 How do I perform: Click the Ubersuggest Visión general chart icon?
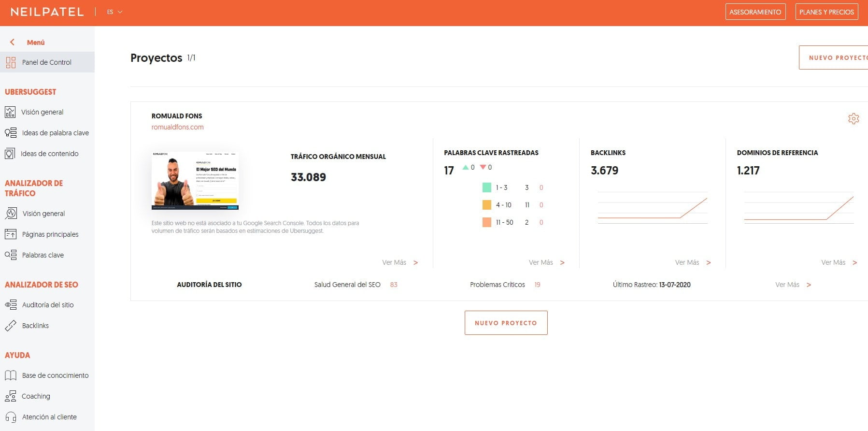coord(10,112)
